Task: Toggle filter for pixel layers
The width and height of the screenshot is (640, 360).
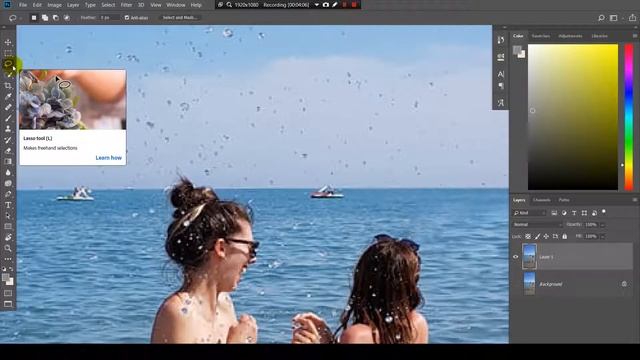Action: [554, 213]
